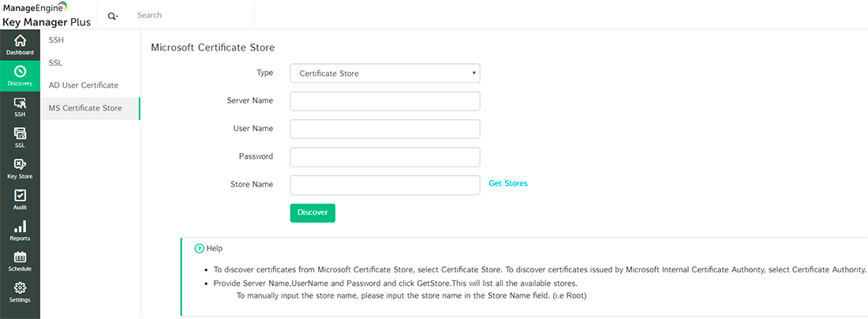Click the Help question mark icon
The width and height of the screenshot is (868, 319).
(x=199, y=249)
